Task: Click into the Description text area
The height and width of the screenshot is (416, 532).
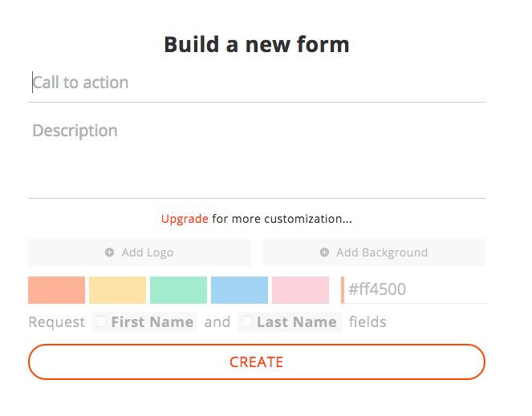Action: (257, 156)
